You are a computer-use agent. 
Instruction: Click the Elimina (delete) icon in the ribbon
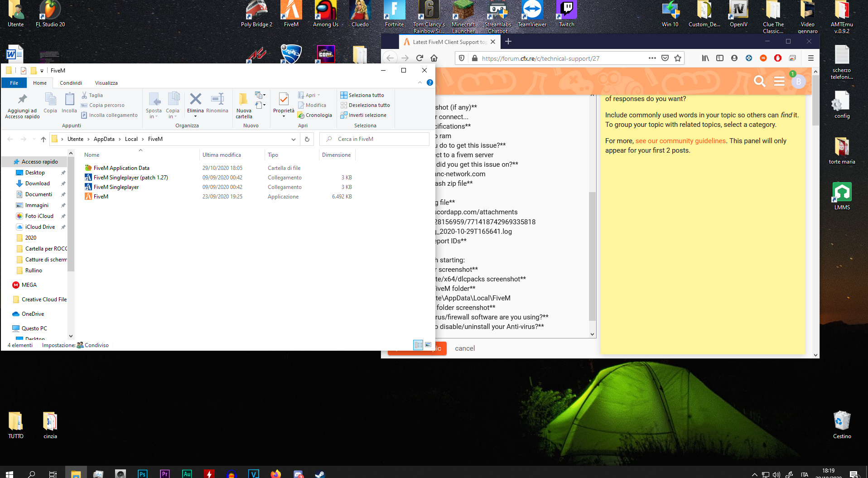coord(195,100)
